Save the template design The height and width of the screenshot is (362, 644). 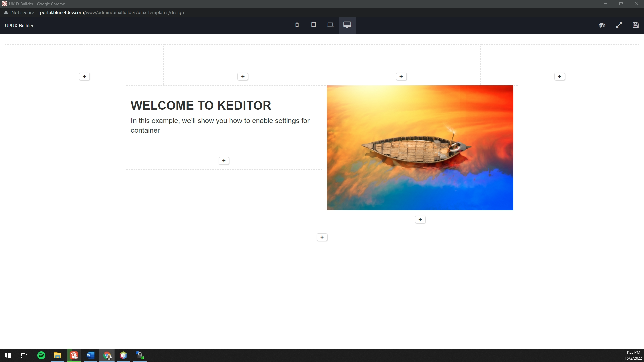pos(635,25)
